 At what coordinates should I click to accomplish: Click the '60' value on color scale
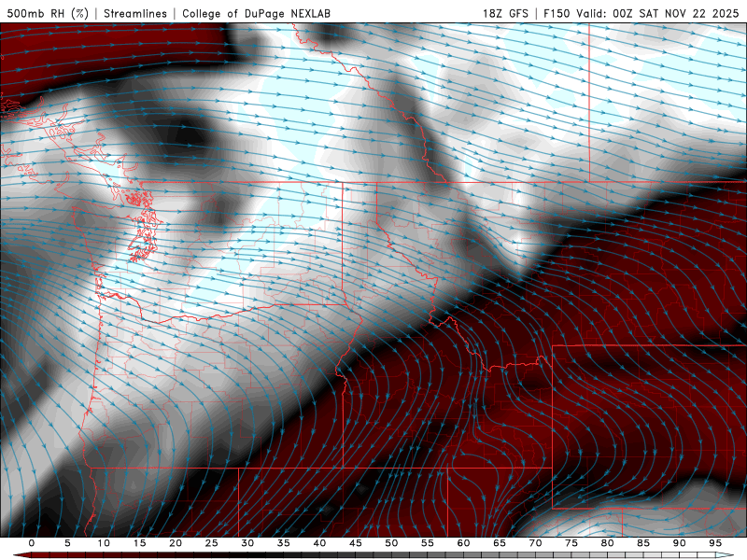pyautogui.click(x=463, y=543)
